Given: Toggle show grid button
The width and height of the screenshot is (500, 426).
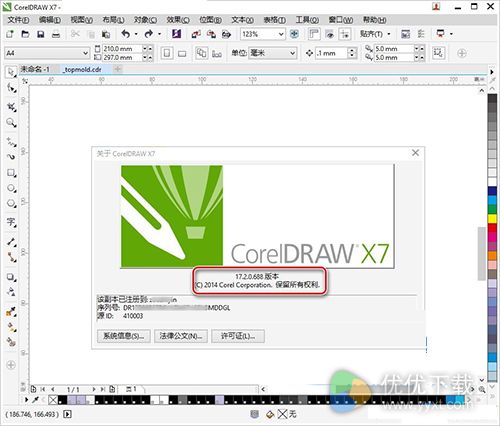Looking at the screenshot, I should 330,34.
